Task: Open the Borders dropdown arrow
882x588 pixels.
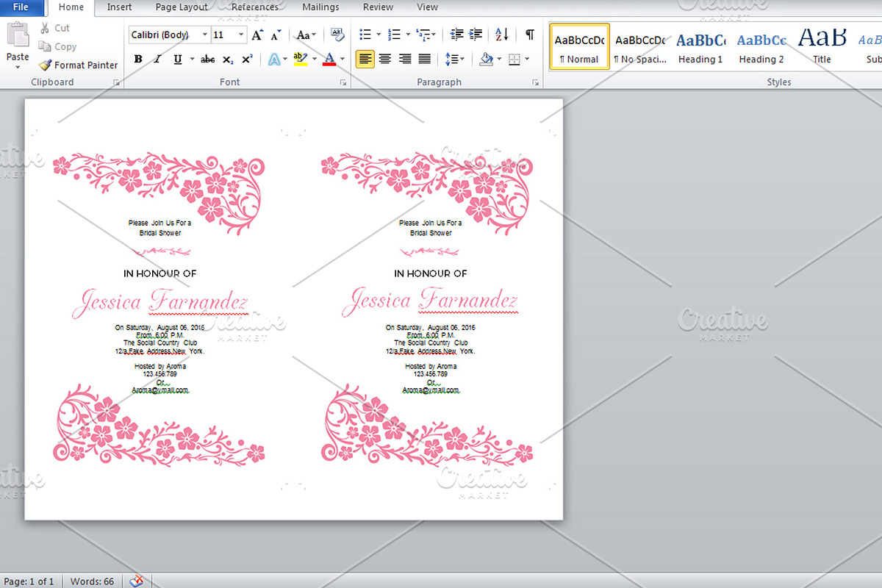Action: [x=528, y=59]
